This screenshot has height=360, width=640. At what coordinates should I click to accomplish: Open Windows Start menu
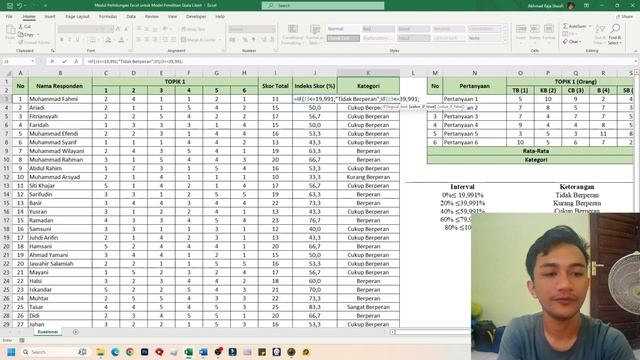pos(11,352)
